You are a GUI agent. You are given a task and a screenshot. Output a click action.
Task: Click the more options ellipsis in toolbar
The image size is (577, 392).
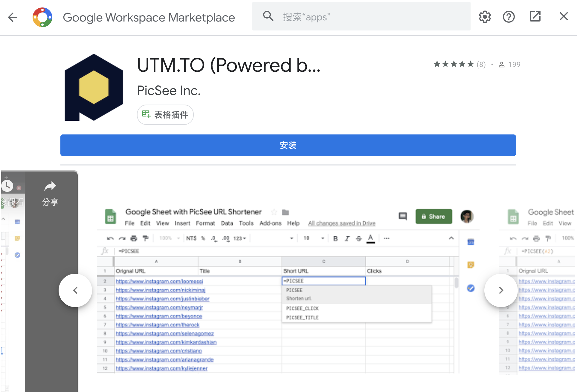386,238
